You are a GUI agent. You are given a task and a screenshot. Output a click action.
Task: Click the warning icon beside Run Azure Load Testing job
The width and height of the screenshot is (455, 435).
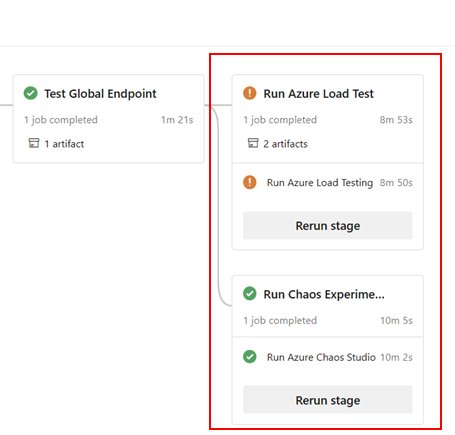250,182
